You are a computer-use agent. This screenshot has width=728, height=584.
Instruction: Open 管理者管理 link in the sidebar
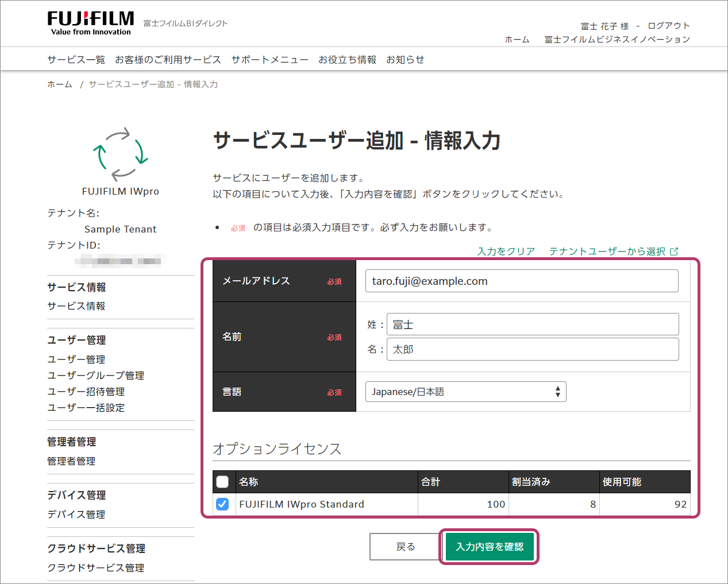click(71, 461)
